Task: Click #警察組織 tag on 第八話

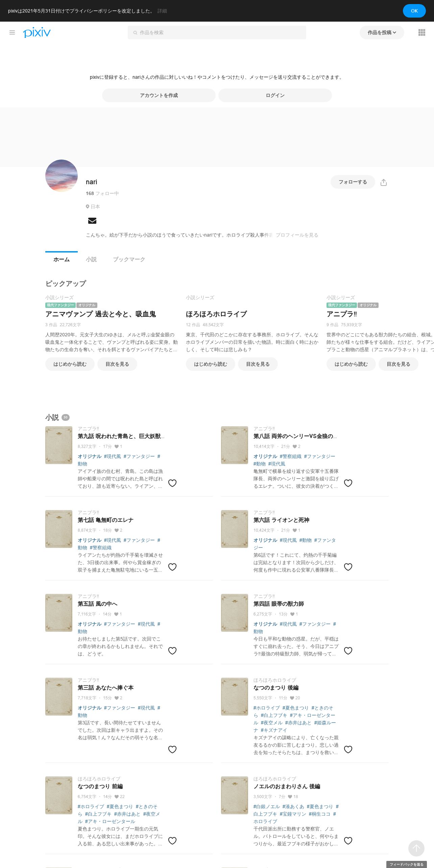Action: (x=291, y=456)
